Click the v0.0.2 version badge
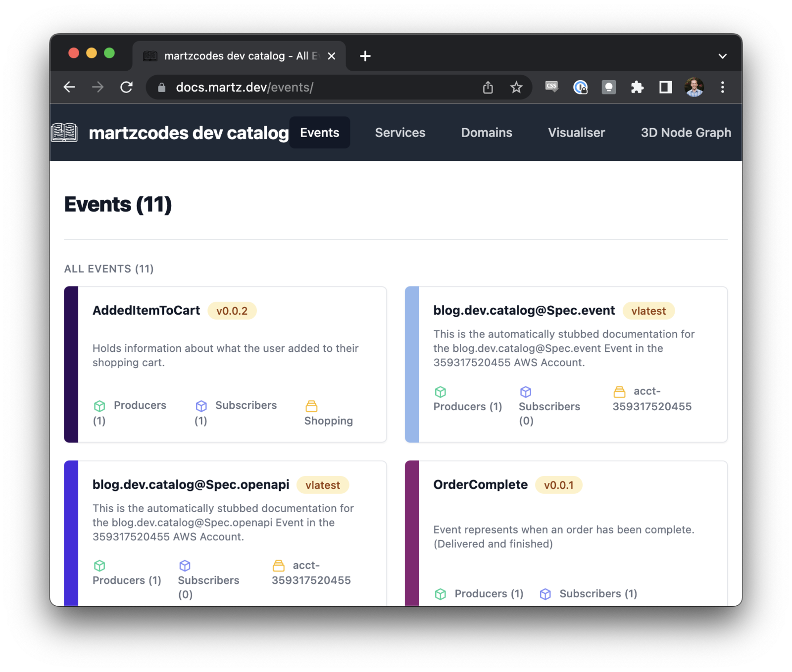 tap(232, 311)
